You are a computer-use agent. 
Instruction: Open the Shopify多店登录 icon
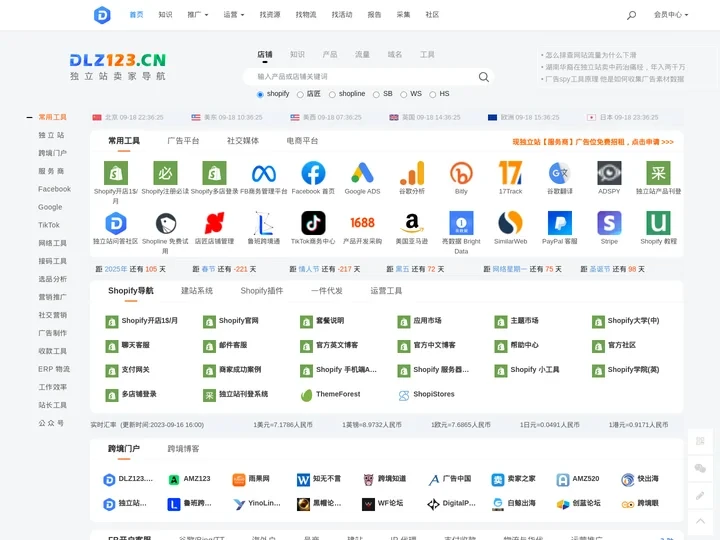214,173
